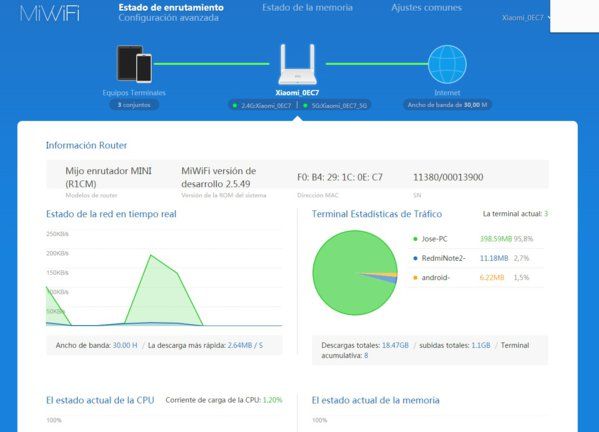Open the Estado de enrutamiento tab
The image size is (599, 432).
[171, 7]
